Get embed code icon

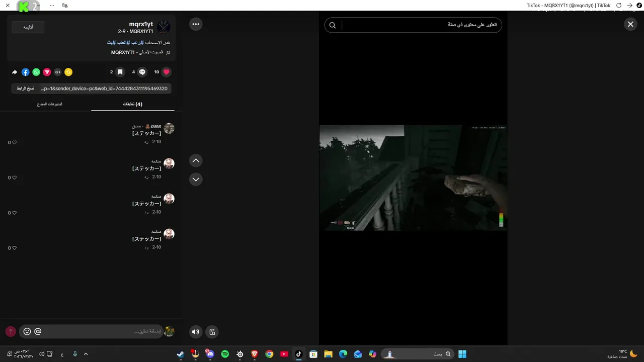(x=58, y=72)
